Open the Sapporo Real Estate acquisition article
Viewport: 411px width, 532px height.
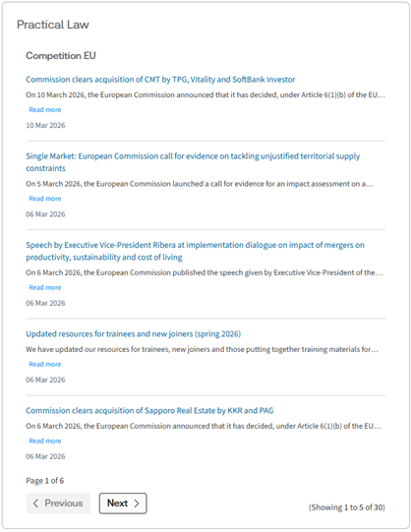coord(149,410)
